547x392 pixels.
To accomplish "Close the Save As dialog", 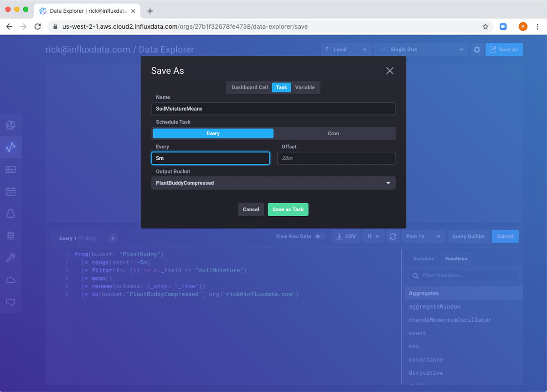I will point(390,71).
